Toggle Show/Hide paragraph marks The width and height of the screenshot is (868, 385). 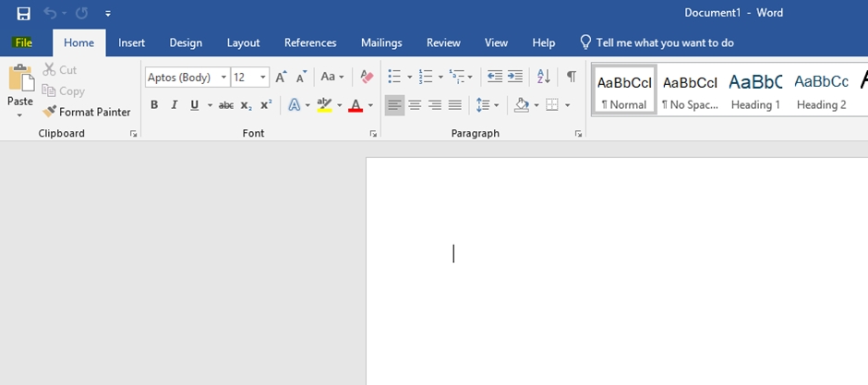click(x=571, y=78)
